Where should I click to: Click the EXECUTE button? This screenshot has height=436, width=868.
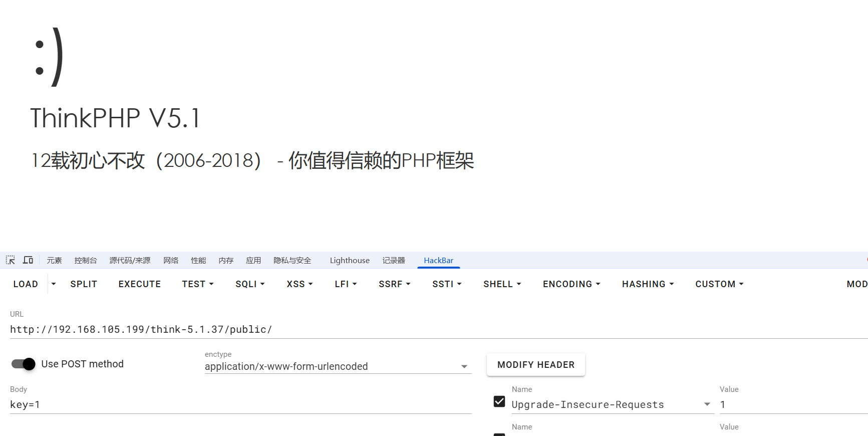coord(140,284)
